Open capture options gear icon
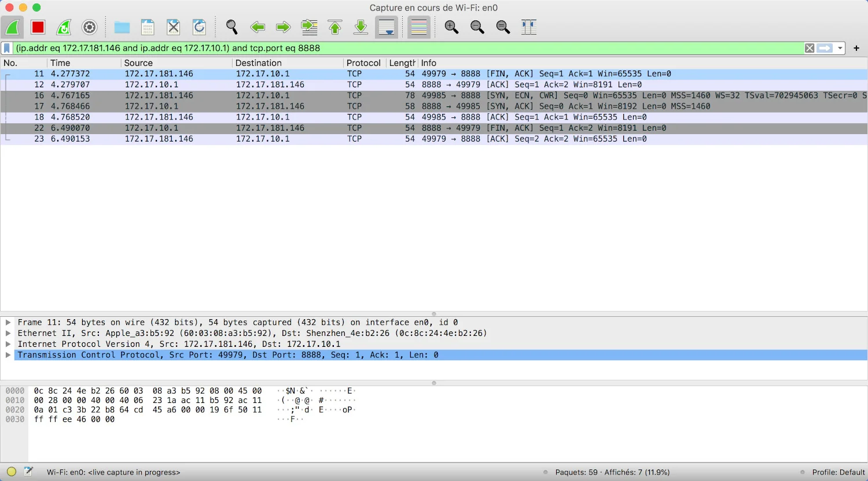The image size is (868, 481). coord(89,27)
